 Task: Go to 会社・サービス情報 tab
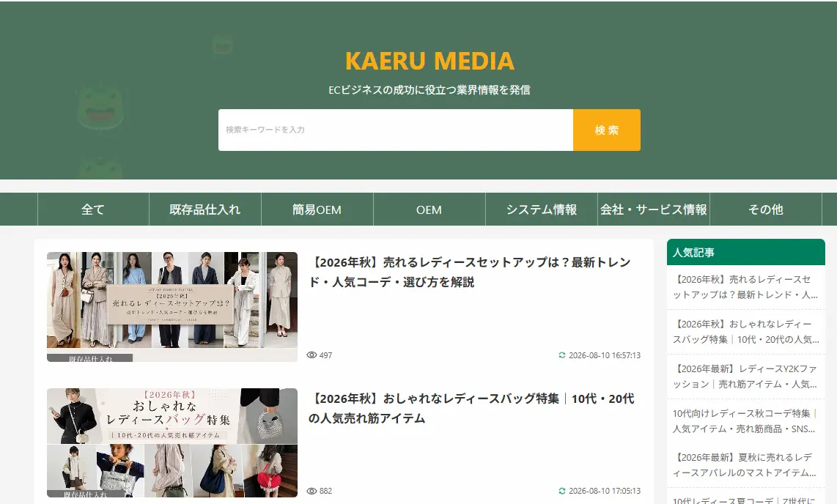pos(653,209)
